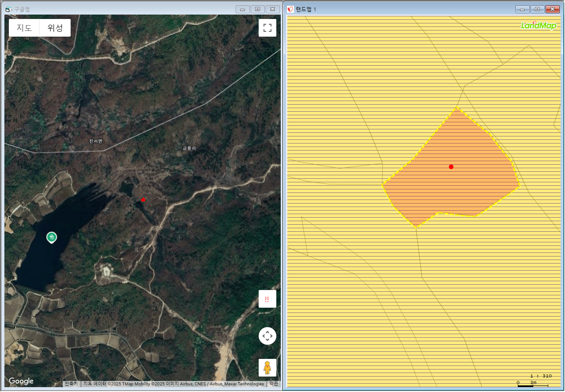Minimize the 랜드맵 1 window
Screen dimensions: 565x392
tap(523, 9)
